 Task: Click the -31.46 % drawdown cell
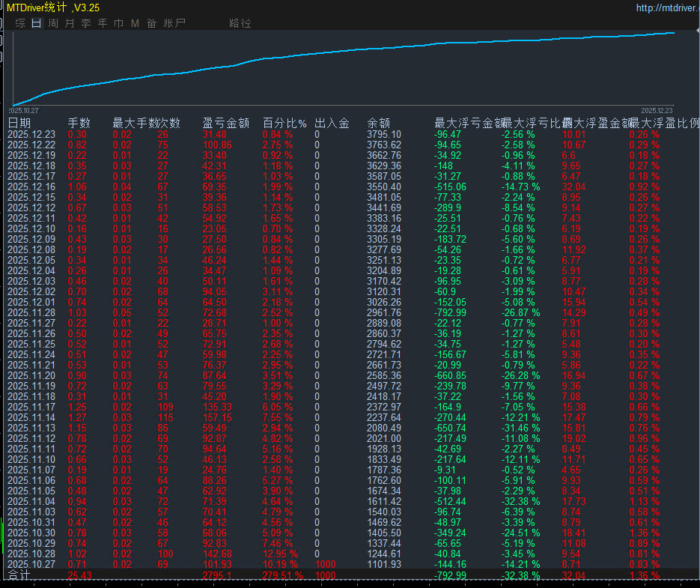(x=520, y=428)
